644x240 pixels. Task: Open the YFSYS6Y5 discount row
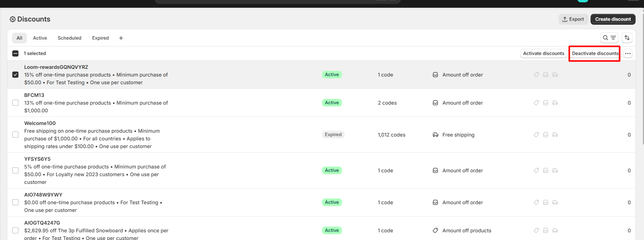coord(37,159)
